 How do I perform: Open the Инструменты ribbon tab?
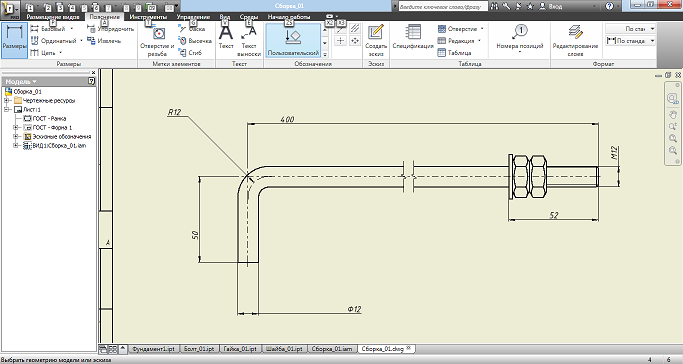coord(148,17)
